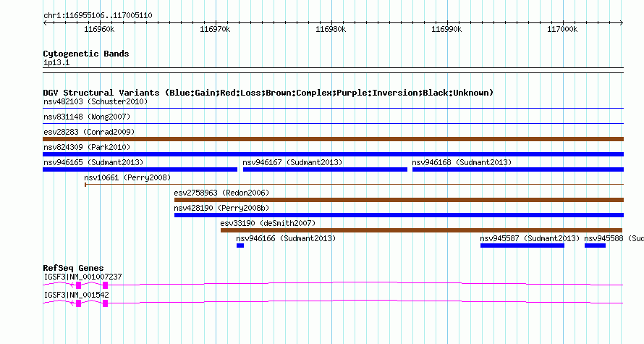The image size is (644, 344).
Task: Select variant label nsv831148 (Wong2007)
Action: pyautogui.click(x=87, y=117)
